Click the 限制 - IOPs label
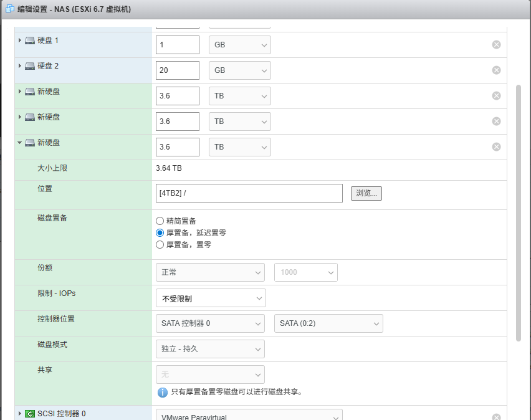531x420 pixels. click(x=57, y=294)
